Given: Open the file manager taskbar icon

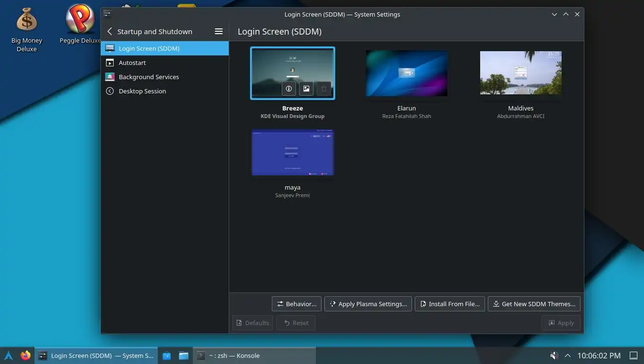Looking at the screenshot, I should coord(183,355).
